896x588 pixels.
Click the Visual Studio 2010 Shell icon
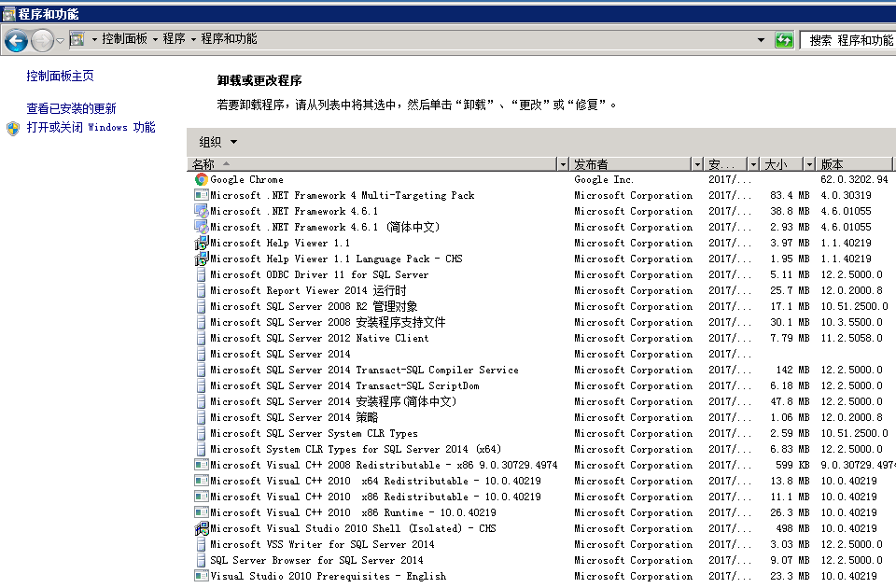(x=202, y=529)
